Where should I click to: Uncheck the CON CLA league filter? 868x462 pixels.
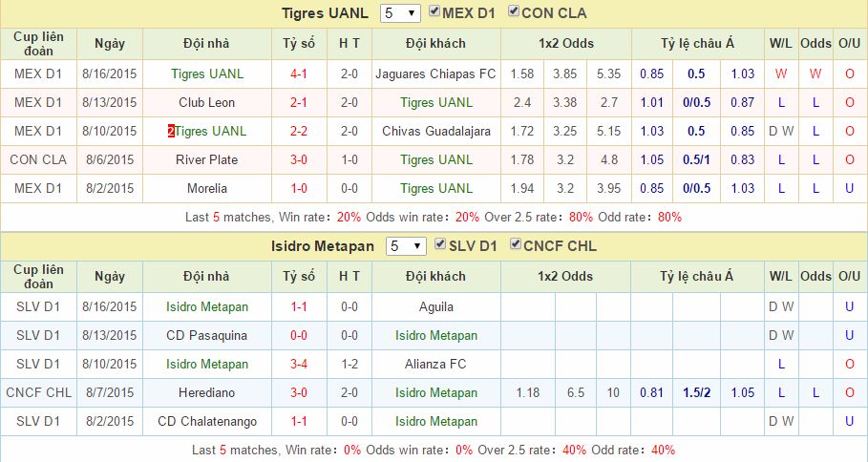tap(515, 12)
